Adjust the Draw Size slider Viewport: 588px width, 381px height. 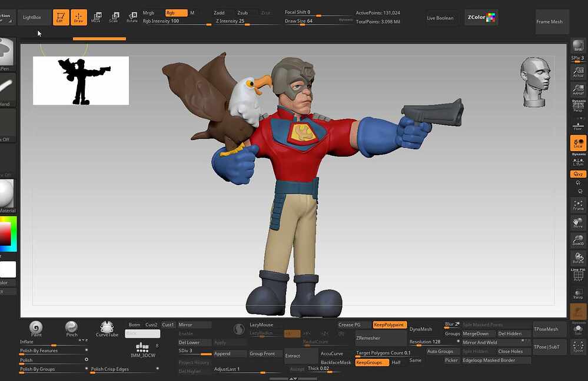coord(318,21)
